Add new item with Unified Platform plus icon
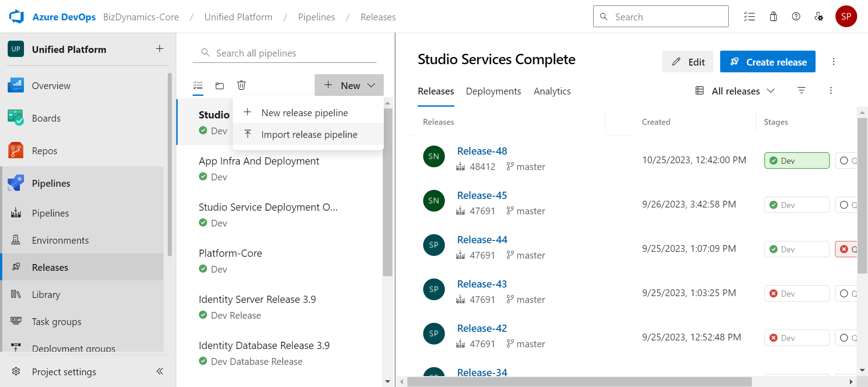This screenshot has width=868, height=387. pos(160,49)
